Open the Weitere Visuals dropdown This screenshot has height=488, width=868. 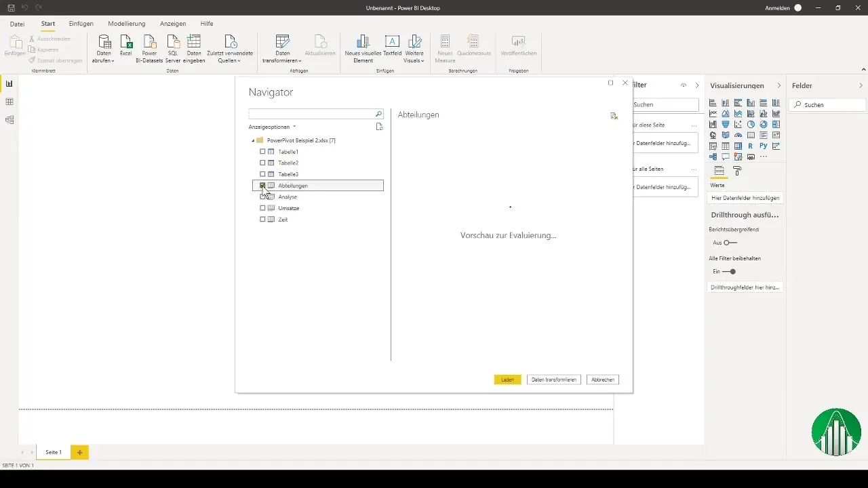point(414,49)
